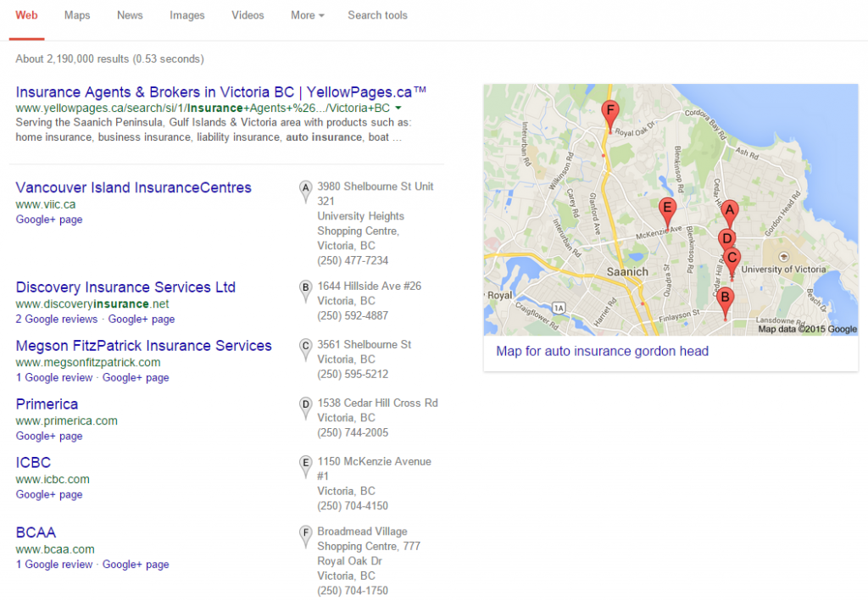Select map marker F near Royal Oak Dr

click(x=609, y=110)
